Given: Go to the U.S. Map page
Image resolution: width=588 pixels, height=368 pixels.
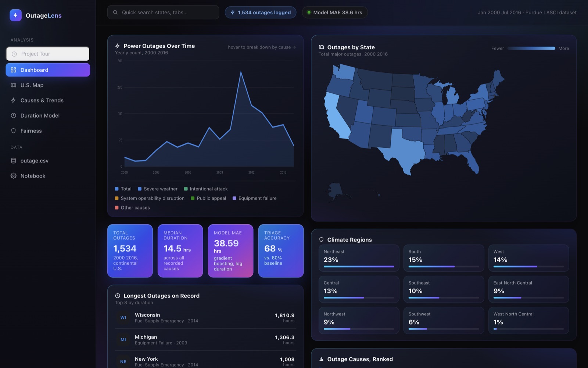Looking at the screenshot, I should 48,85.
